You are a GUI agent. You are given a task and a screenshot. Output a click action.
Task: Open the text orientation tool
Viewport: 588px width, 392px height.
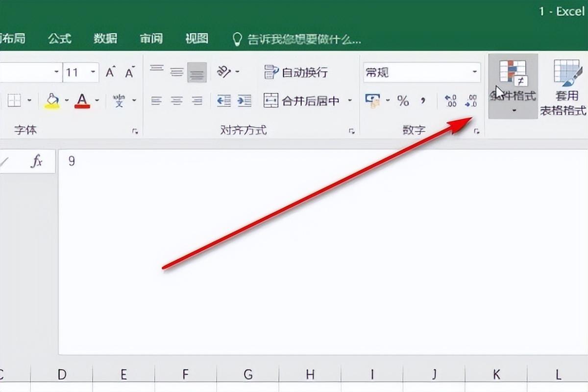224,72
